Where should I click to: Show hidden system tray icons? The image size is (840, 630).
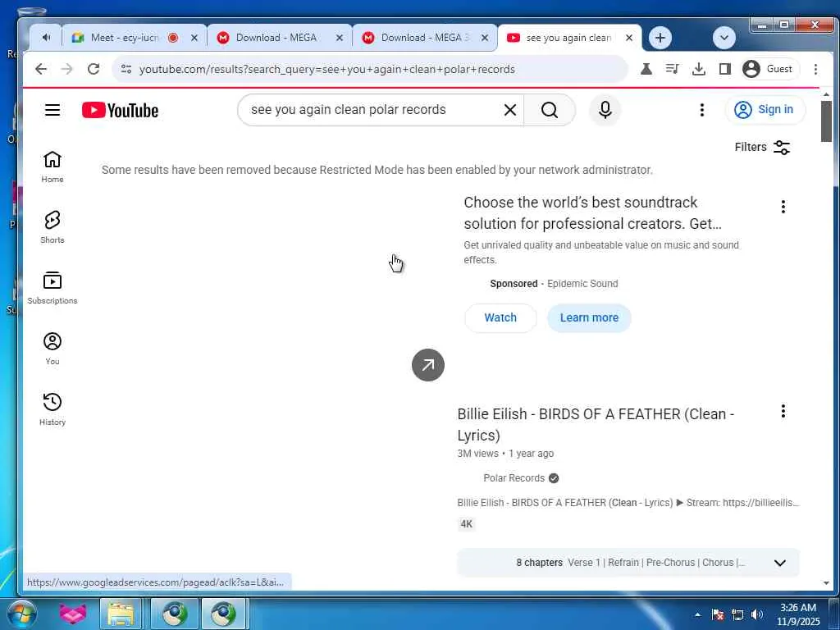pyautogui.click(x=697, y=614)
